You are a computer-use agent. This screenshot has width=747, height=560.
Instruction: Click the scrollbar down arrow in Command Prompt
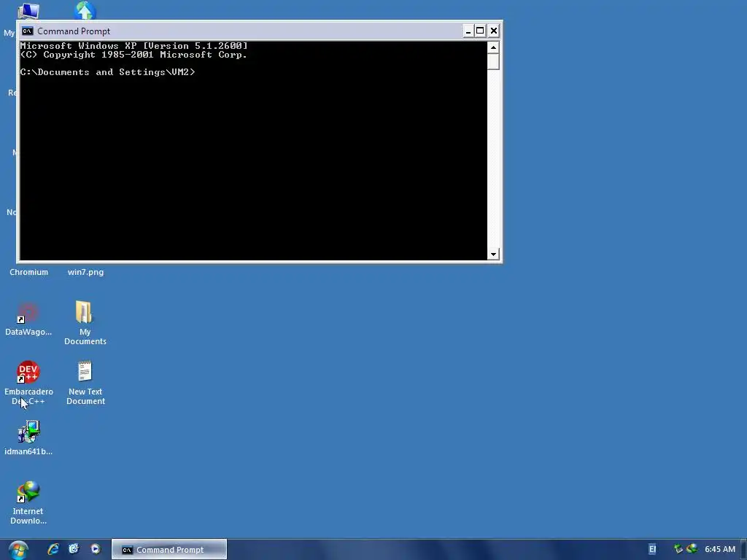493,254
